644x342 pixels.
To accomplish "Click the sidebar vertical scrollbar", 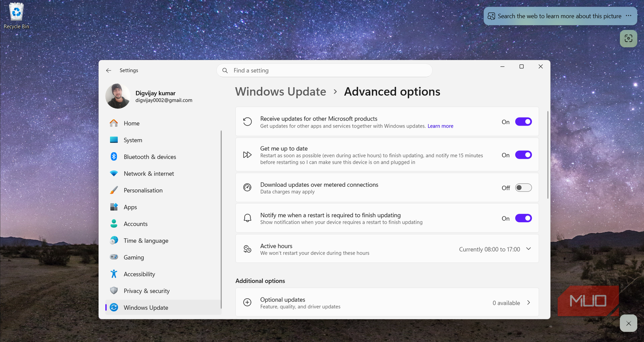I will coord(221,220).
